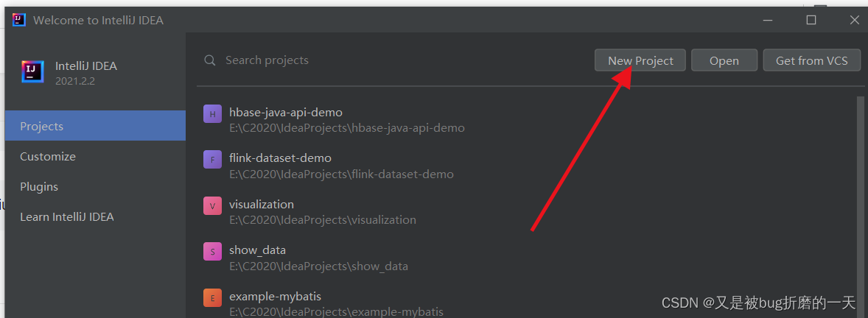868x318 pixels.
Task: Click the H icon of hbase-java-api-demo
Action: point(212,114)
